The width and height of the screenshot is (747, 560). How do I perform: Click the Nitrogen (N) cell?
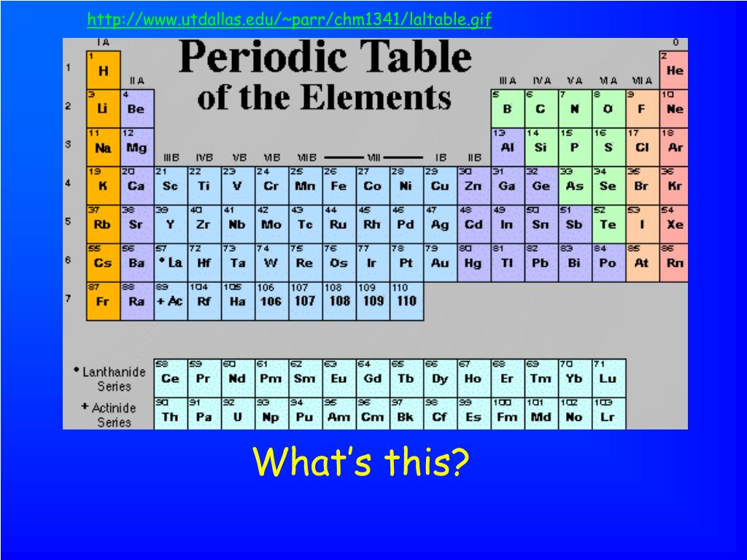click(x=575, y=109)
